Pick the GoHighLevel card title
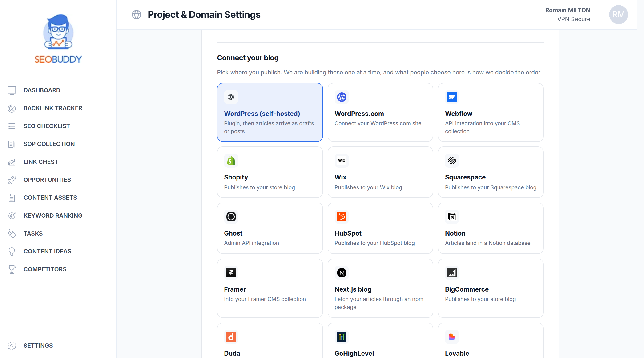The width and height of the screenshot is (644, 358). click(354, 354)
